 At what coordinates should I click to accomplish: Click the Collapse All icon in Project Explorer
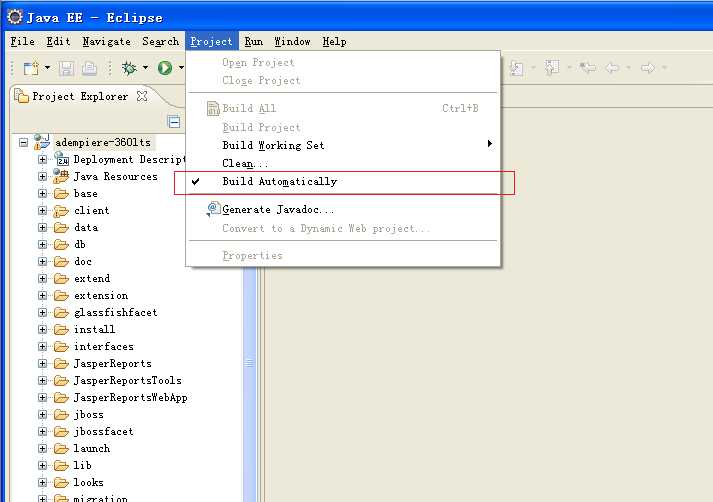174,122
